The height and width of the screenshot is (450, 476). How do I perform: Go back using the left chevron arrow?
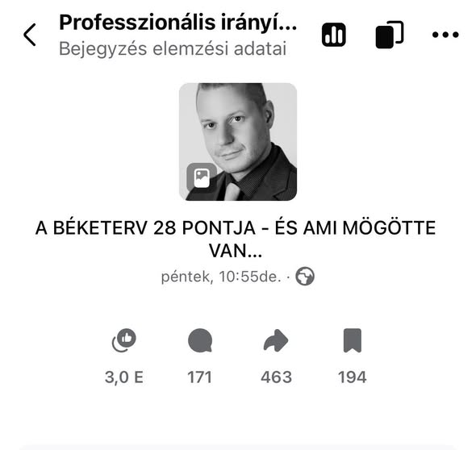(30, 35)
